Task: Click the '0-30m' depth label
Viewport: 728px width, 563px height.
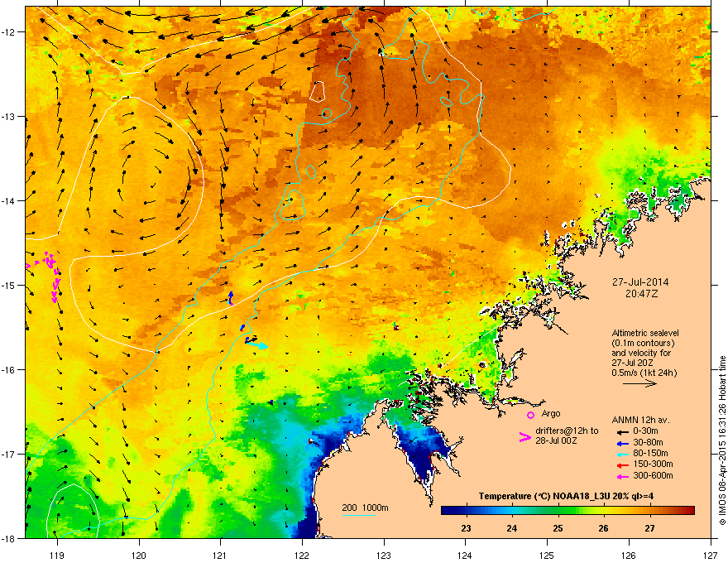Action: 645,431
